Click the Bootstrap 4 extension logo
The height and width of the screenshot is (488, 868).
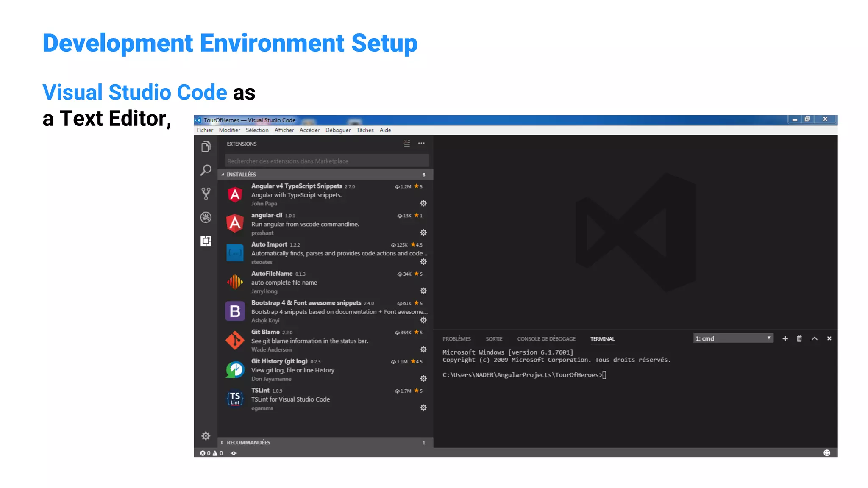click(235, 311)
